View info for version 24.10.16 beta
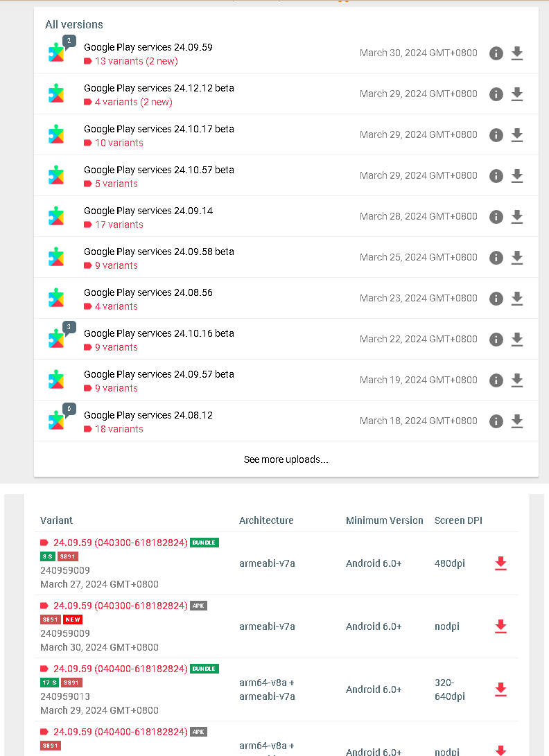This screenshot has width=549, height=756. (x=496, y=340)
